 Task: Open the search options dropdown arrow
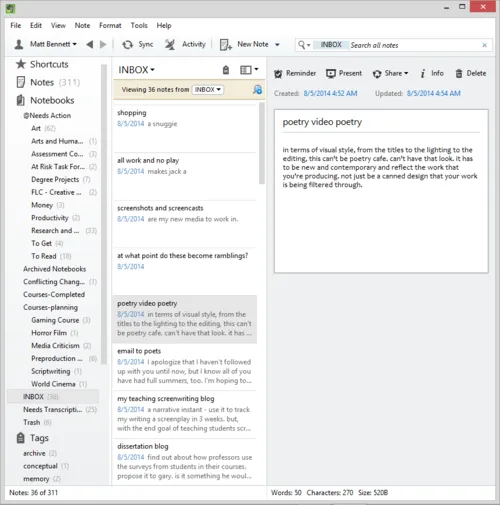309,45
